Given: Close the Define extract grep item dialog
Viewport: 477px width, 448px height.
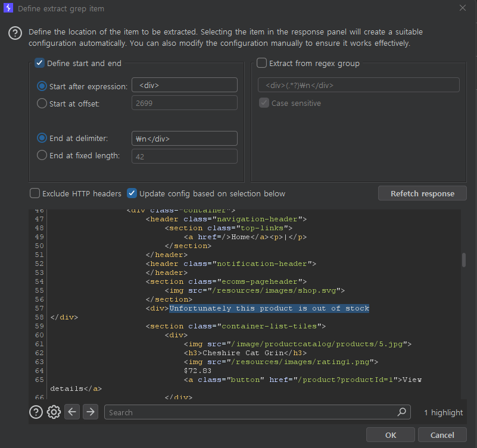Looking at the screenshot, I should pyautogui.click(x=462, y=8).
